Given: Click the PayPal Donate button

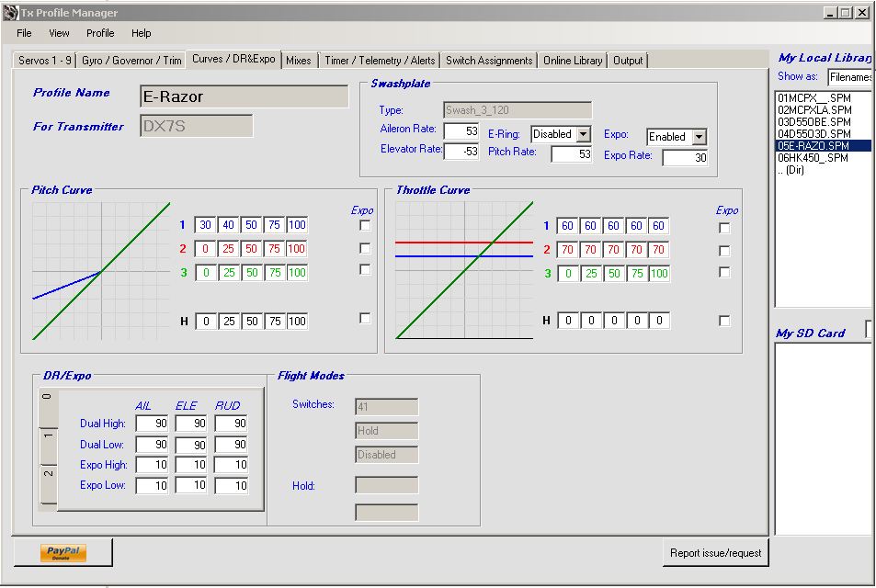Looking at the screenshot, I should coord(63,552).
